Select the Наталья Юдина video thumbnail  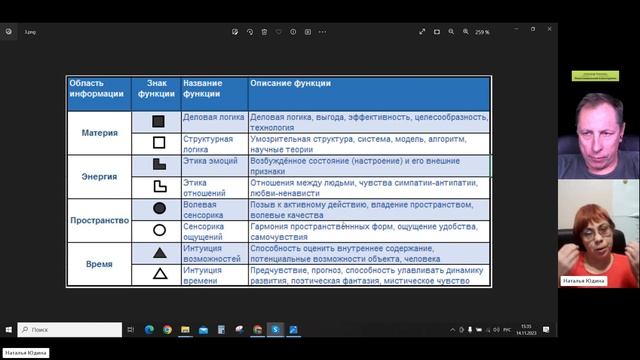(598, 233)
